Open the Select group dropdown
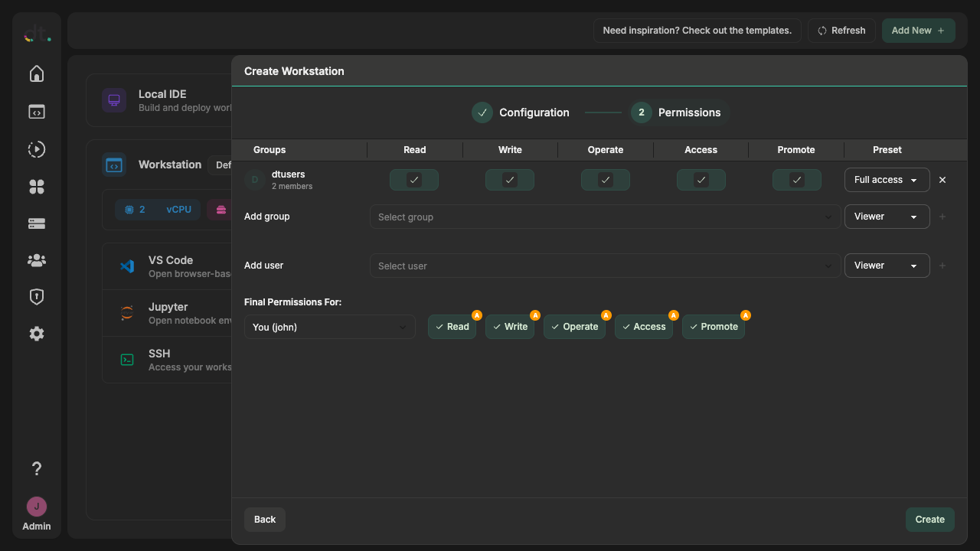The image size is (980, 551). point(604,217)
